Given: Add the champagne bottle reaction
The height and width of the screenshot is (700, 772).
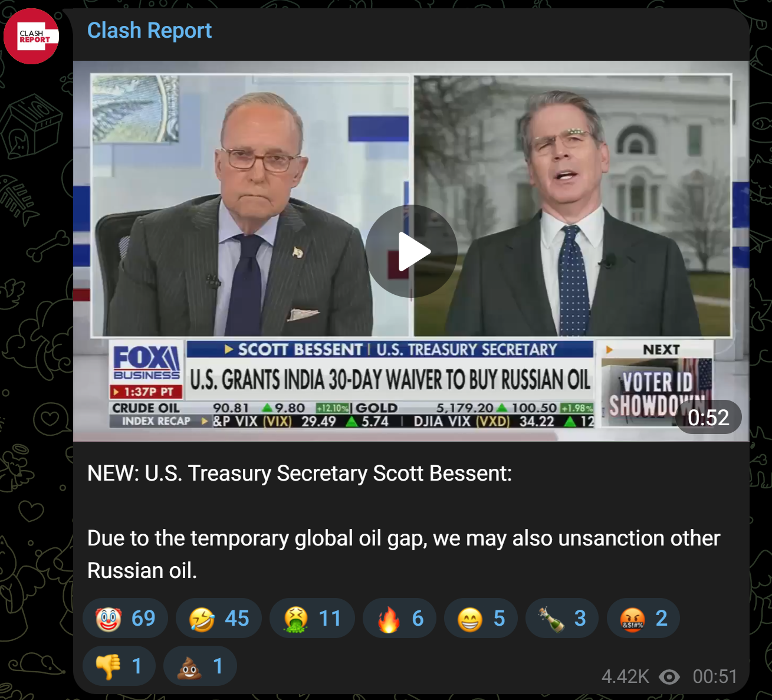Looking at the screenshot, I should point(562,618).
